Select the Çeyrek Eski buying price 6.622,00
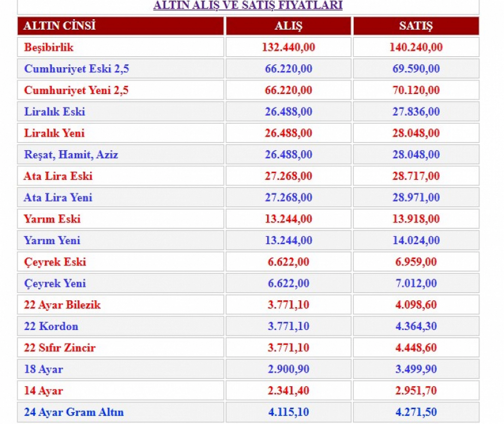This screenshot has width=504, height=424. coord(288,262)
